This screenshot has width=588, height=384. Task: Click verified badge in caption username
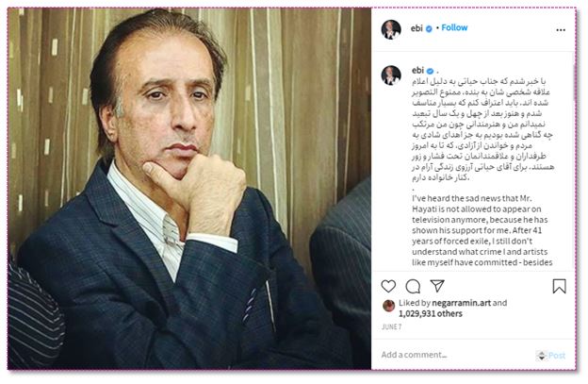click(431, 71)
